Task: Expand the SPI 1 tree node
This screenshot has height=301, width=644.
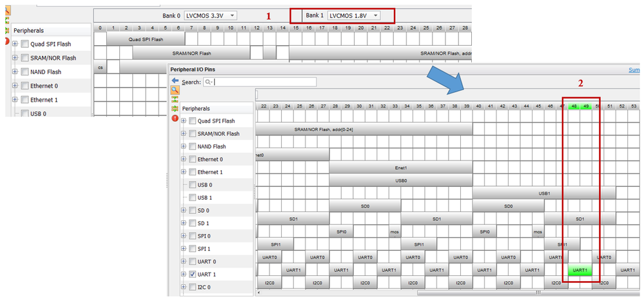Action: point(184,249)
